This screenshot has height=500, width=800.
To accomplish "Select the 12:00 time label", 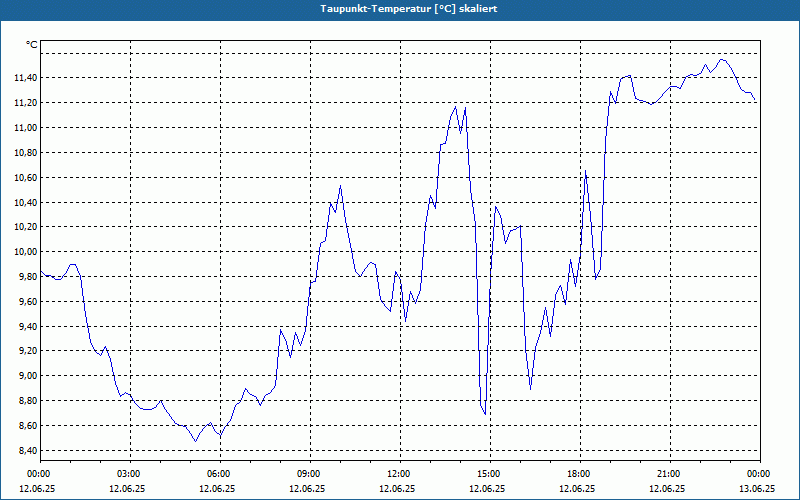I will pyautogui.click(x=400, y=474).
